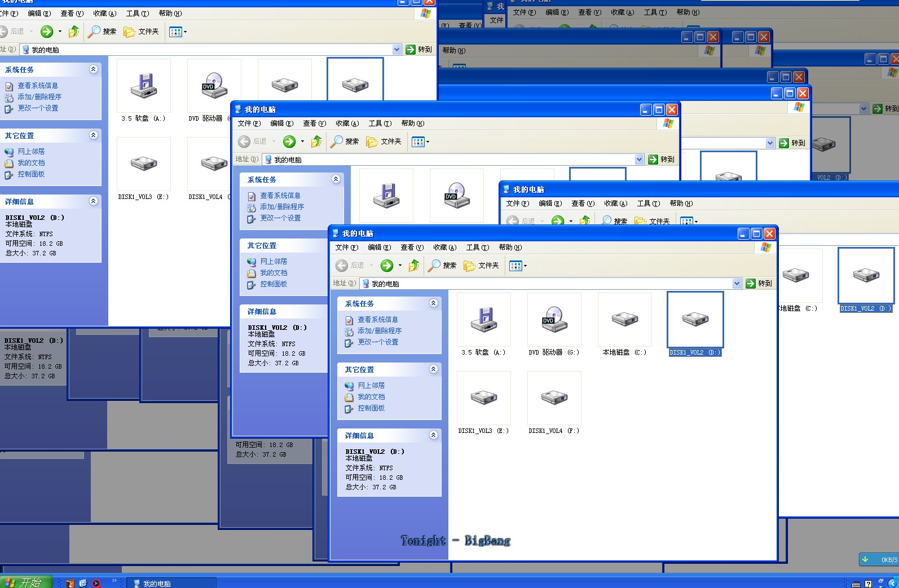Click the 我的电脑 taskbar button
The width and height of the screenshot is (899, 588).
171,583
